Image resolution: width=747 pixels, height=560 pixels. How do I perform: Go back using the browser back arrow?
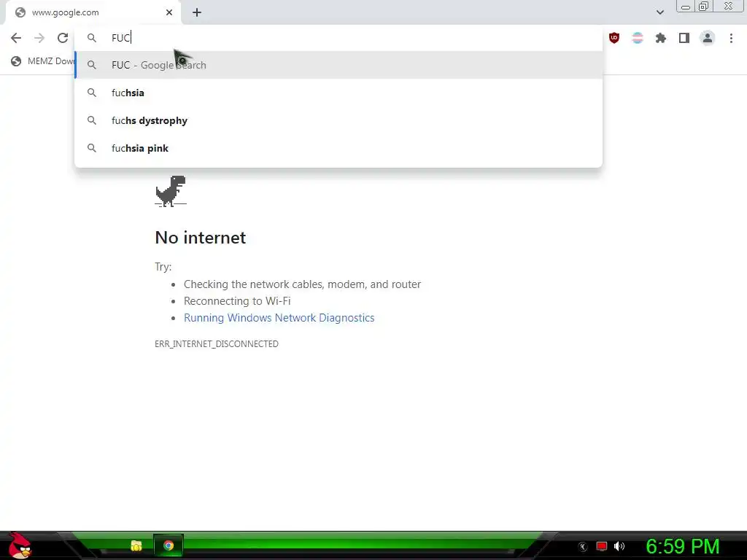(16, 38)
